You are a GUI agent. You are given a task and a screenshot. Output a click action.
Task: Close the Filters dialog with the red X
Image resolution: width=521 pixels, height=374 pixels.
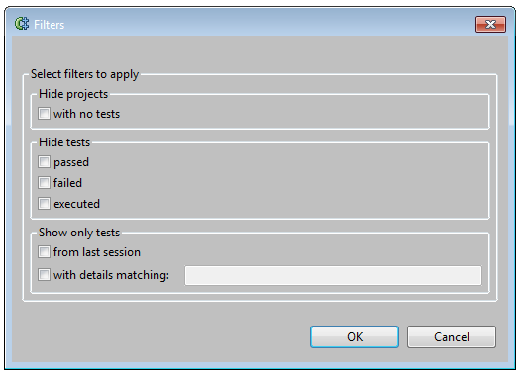click(x=490, y=24)
